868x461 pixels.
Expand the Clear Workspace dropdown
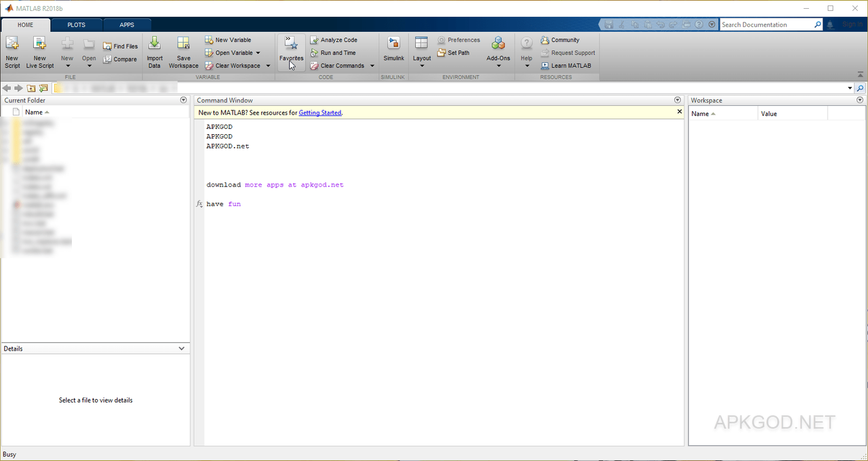point(268,66)
